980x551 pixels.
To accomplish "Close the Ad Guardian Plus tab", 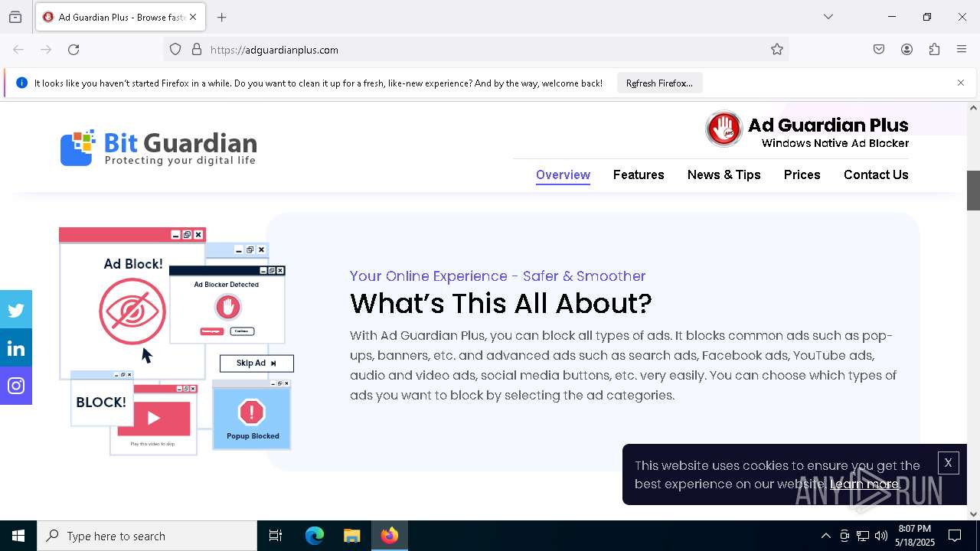I will (193, 17).
